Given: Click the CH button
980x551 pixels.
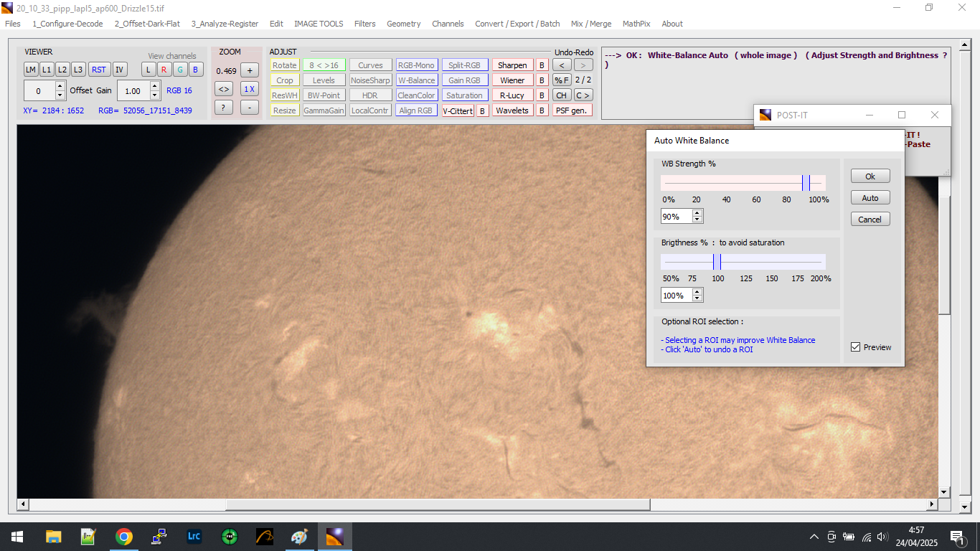Looking at the screenshot, I should point(562,95).
